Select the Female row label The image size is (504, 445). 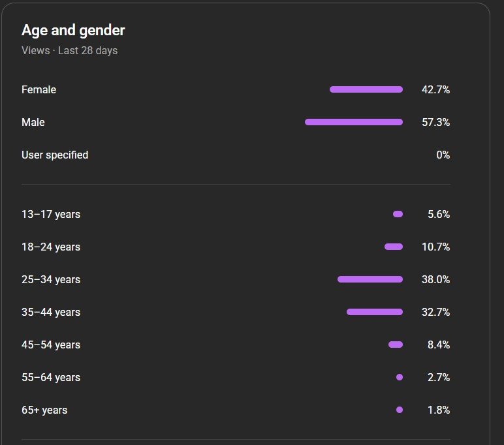pyautogui.click(x=39, y=90)
